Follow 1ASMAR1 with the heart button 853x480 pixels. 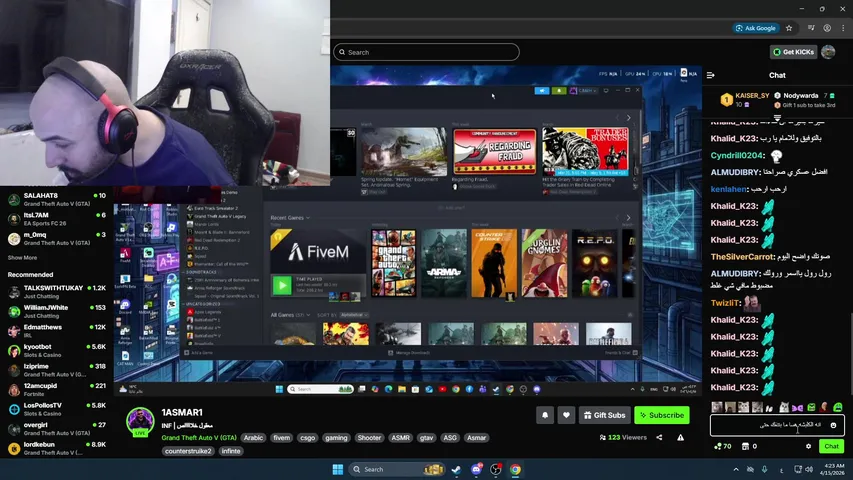point(566,415)
